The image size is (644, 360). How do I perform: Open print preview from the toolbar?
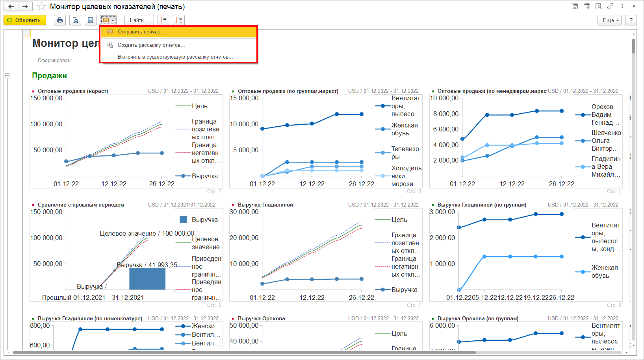pyautogui.click(x=75, y=20)
